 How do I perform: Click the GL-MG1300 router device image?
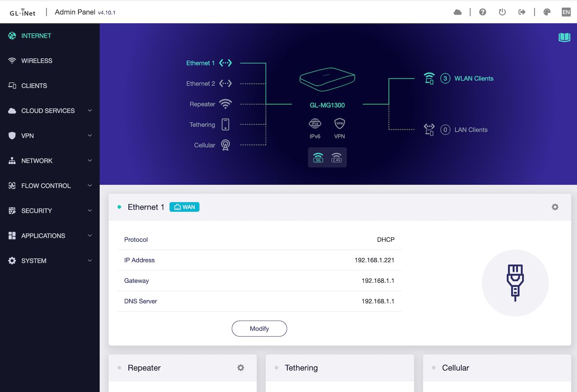[x=327, y=80]
